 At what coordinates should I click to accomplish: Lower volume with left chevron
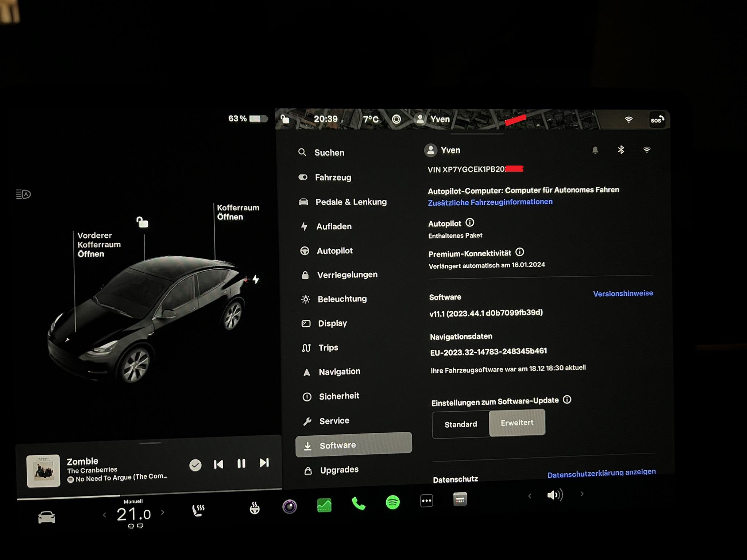coord(530,496)
